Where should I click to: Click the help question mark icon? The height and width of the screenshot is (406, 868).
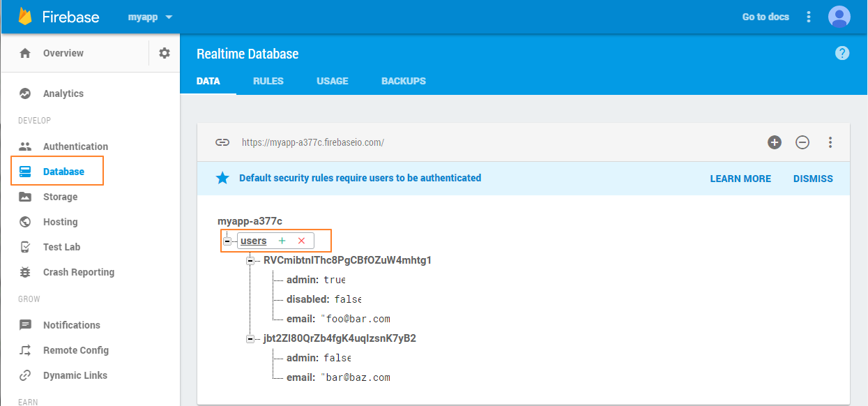click(842, 53)
